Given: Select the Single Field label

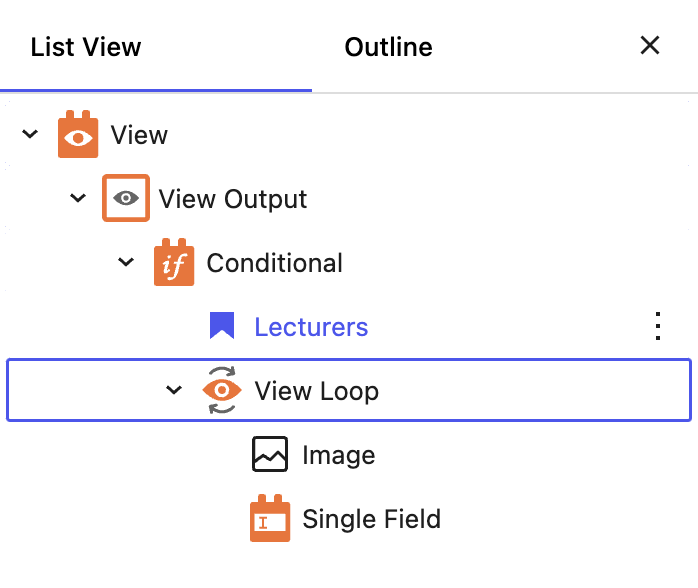Looking at the screenshot, I should click(x=372, y=519).
